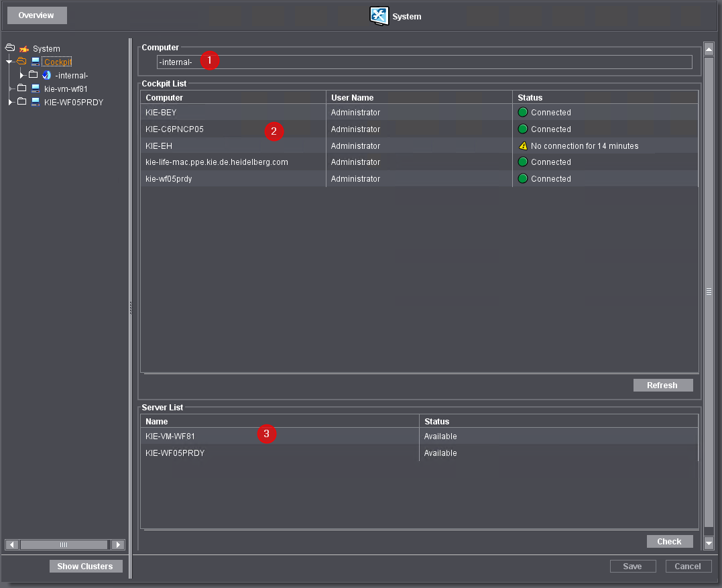Click the KIE-WF05PRDY computer icon in tree
This screenshot has width=722, height=588.
36,102
